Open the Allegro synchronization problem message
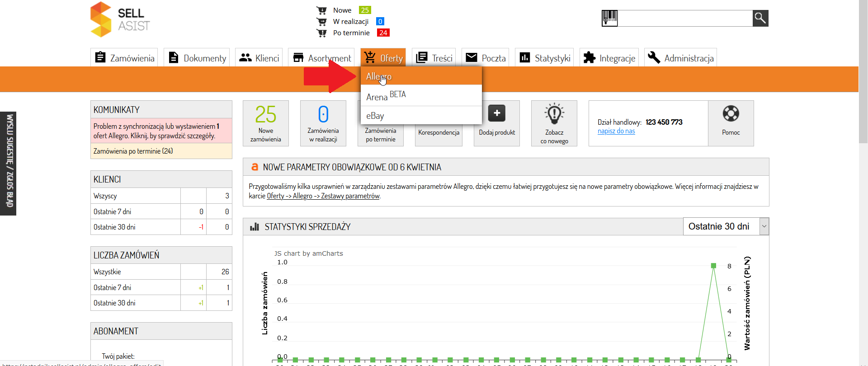Image resolution: width=868 pixels, height=366 pixels. (161, 131)
